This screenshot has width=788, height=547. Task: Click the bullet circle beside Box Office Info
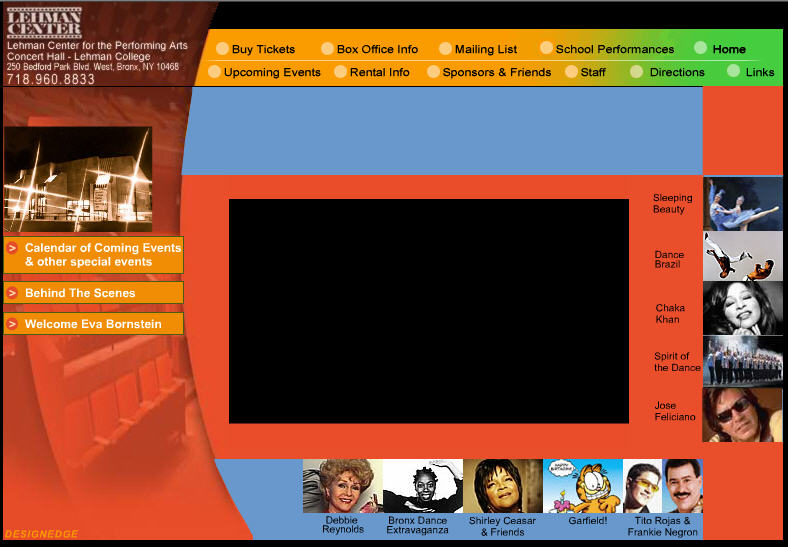point(327,49)
